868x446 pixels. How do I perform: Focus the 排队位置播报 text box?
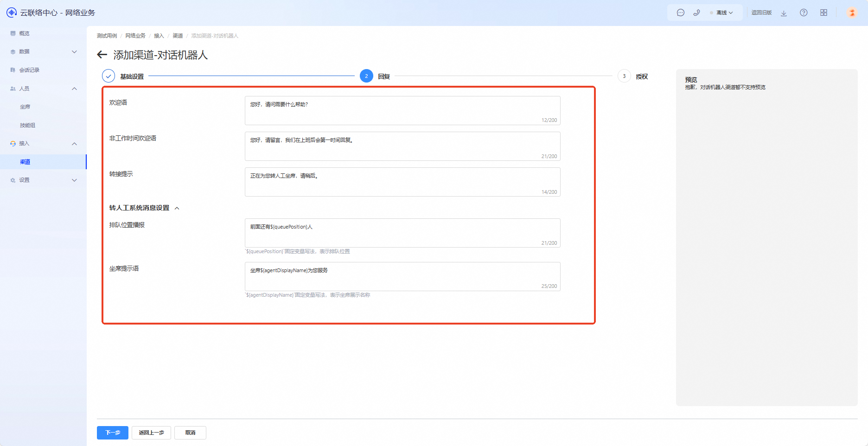[402, 233]
